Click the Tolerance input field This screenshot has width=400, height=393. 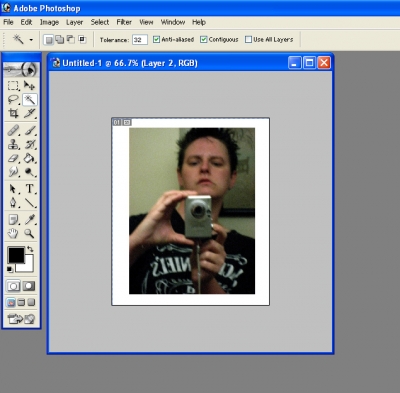pos(140,40)
